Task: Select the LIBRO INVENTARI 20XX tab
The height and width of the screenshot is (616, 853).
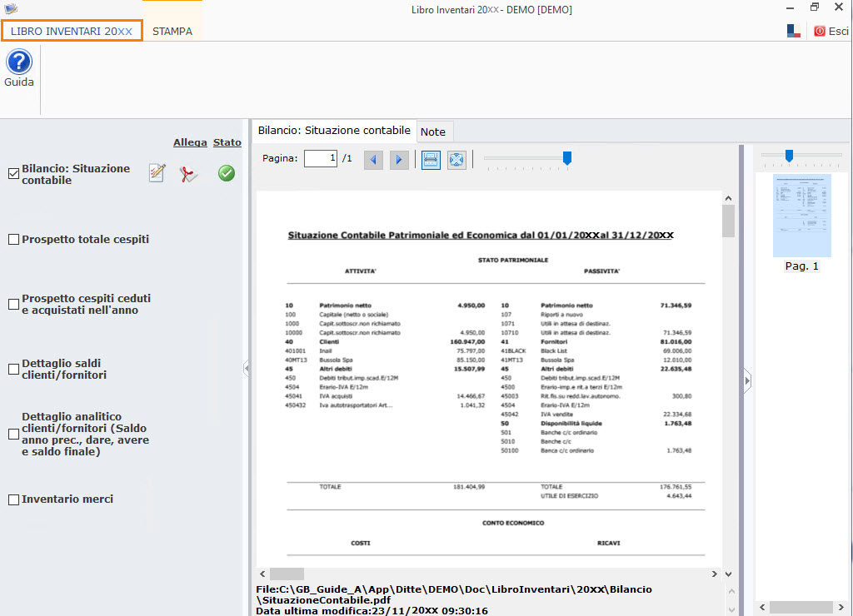Action: point(72,31)
